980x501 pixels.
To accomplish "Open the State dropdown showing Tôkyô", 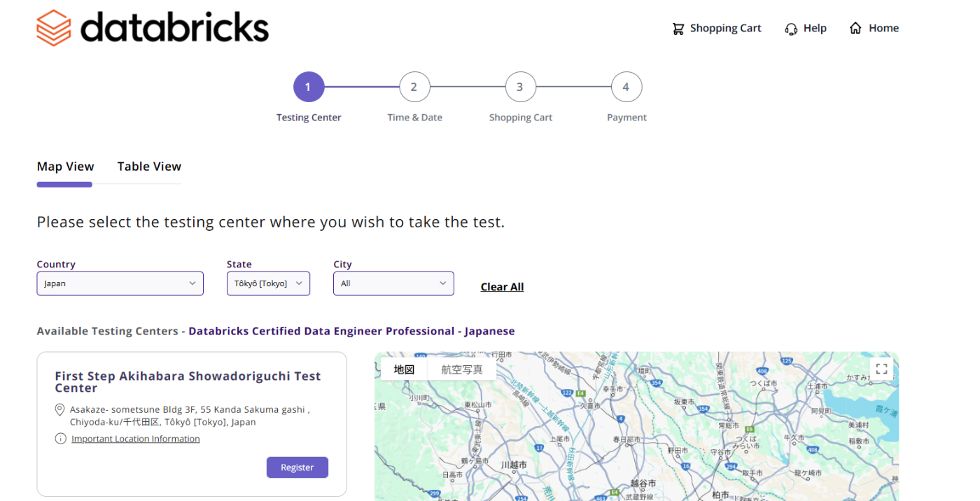I will pos(268,283).
